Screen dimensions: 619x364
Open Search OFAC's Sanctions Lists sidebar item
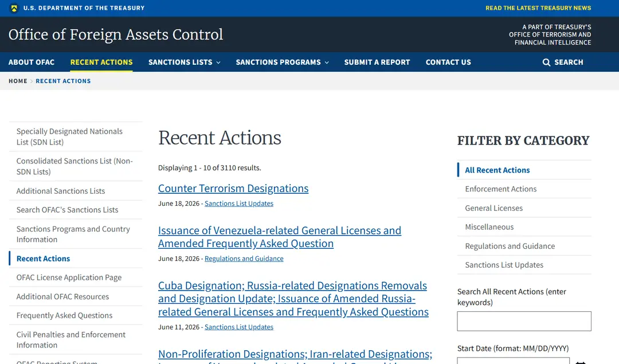click(x=76, y=210)
